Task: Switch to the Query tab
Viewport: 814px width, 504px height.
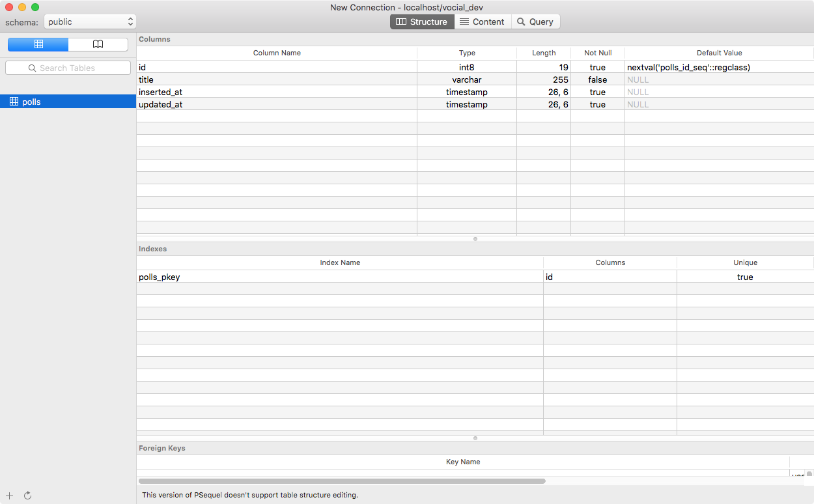Action: [535, 21]
